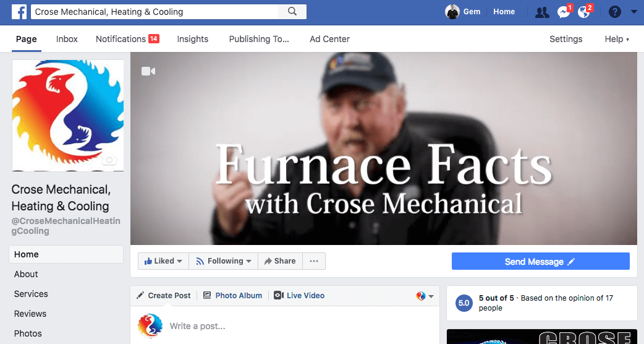Open the Liked dropdown
The height and width of the screenshot is (344, 644).
[x=163, y=261]
